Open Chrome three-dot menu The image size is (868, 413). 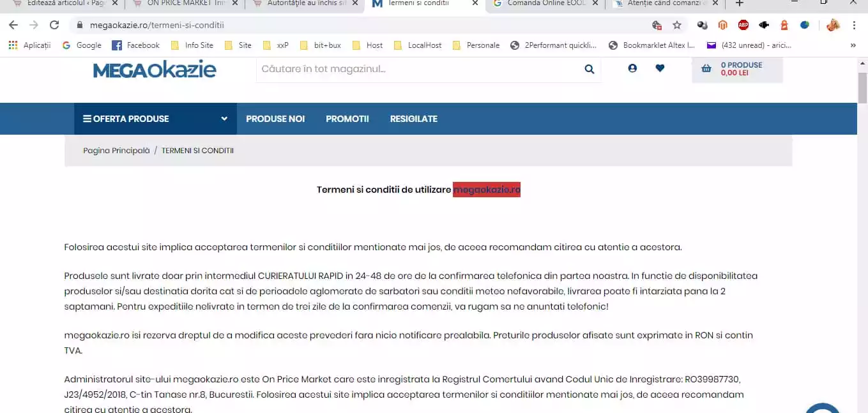click(x=855, y=26)
